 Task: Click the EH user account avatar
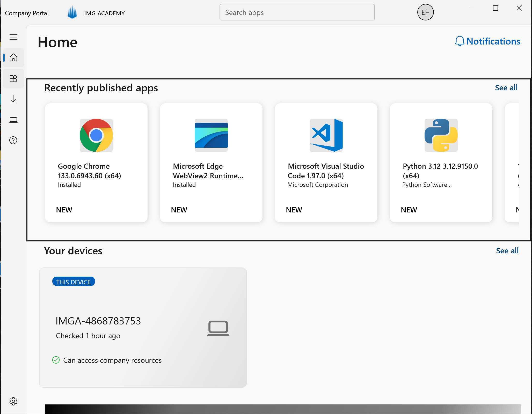425,12
